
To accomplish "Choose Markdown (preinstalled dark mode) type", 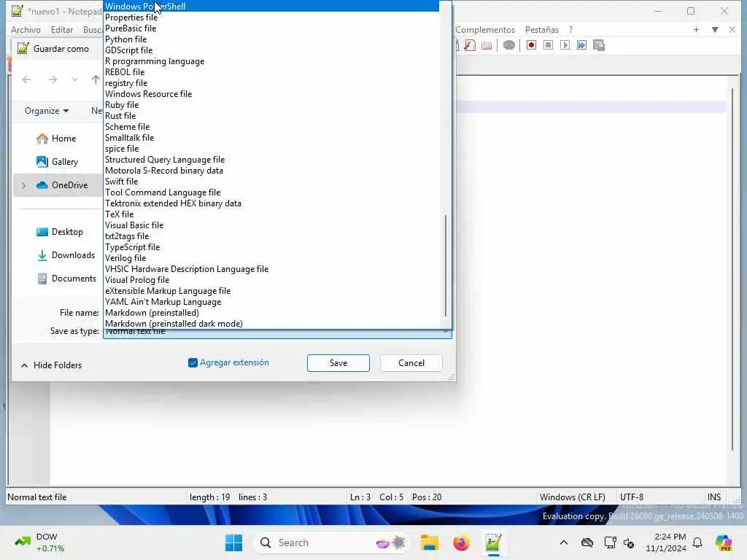I will pyautogui.click(x=271, y=324).
